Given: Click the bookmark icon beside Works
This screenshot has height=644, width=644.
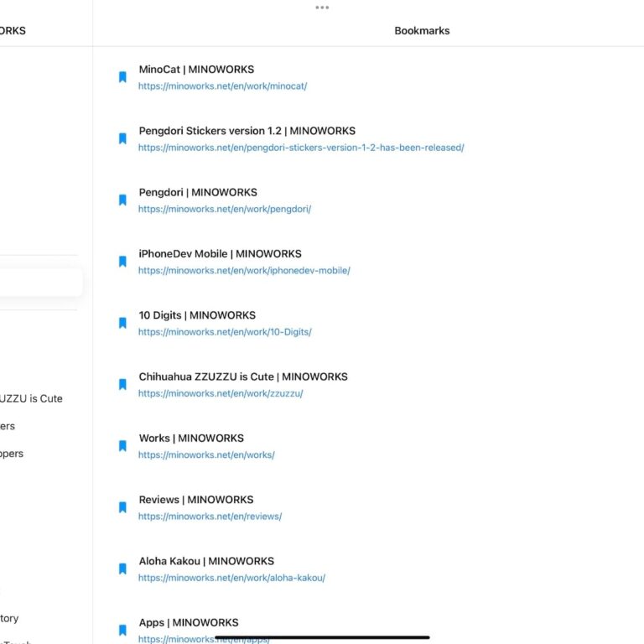Looking at the screenshot, I should click(x=122, y=446).
